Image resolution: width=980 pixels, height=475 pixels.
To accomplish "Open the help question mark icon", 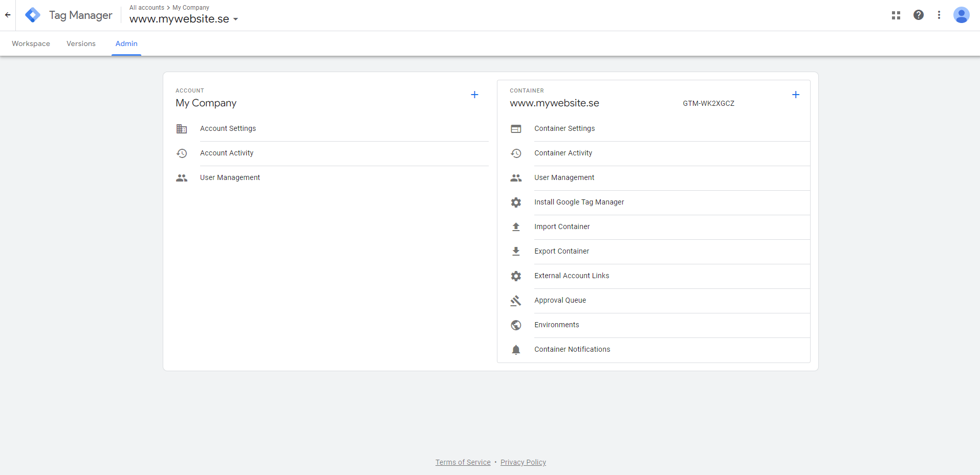I will pos(919,15).
